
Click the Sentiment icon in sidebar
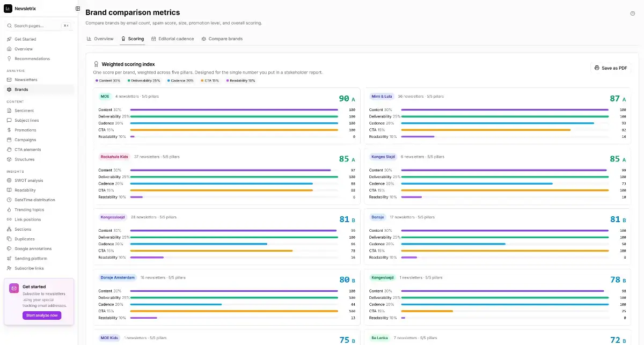tap(9, 111)
